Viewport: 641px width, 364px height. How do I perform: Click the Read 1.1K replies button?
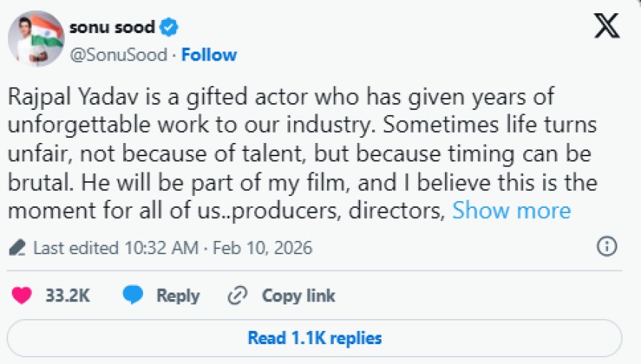coord(315,338)
